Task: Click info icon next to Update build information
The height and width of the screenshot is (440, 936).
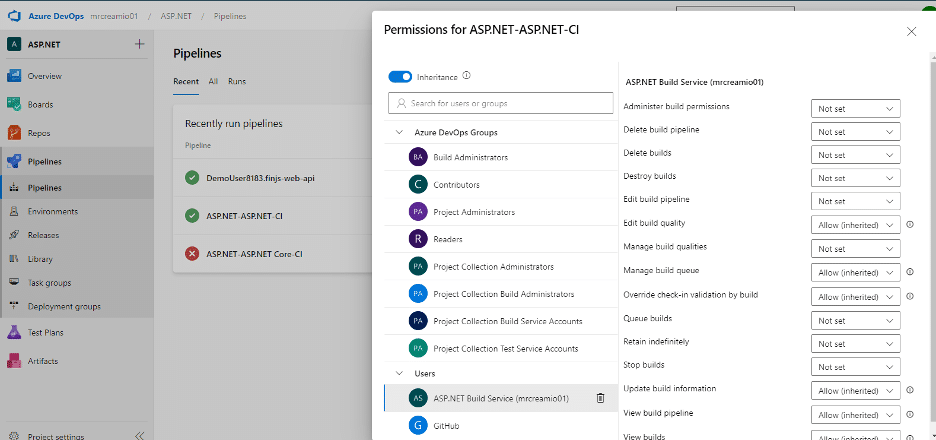Action: click(910, 390)
